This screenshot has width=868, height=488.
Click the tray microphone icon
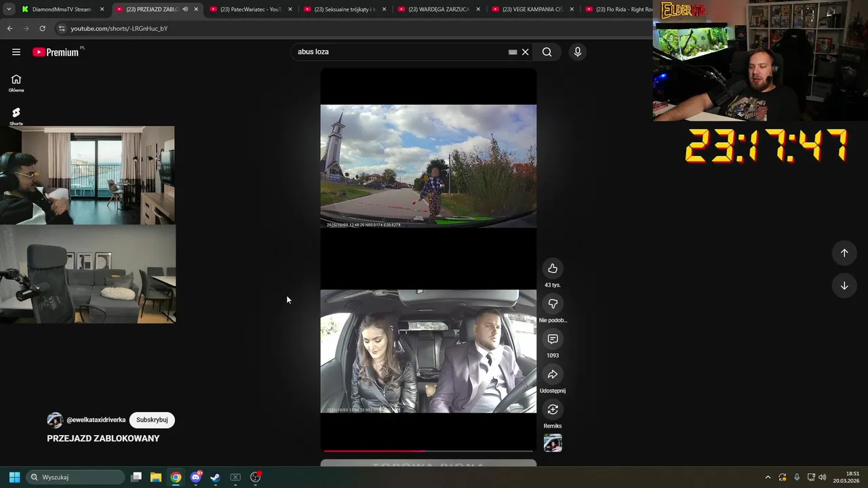pos(797,477)
